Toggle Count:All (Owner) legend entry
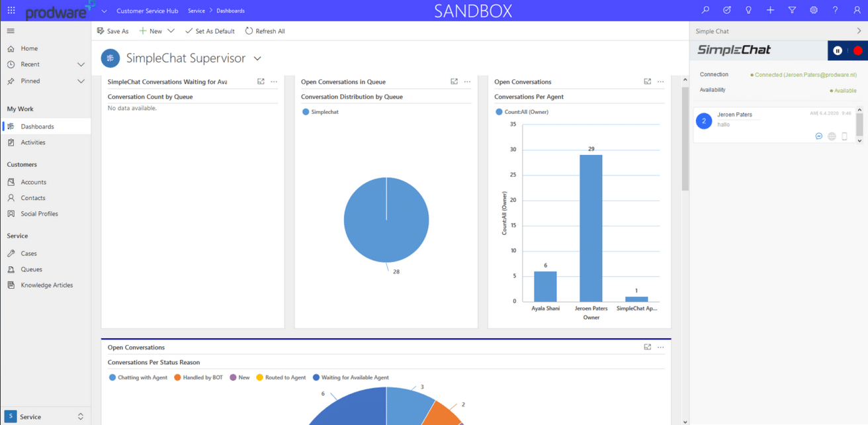868x425 pixels. 522,112
